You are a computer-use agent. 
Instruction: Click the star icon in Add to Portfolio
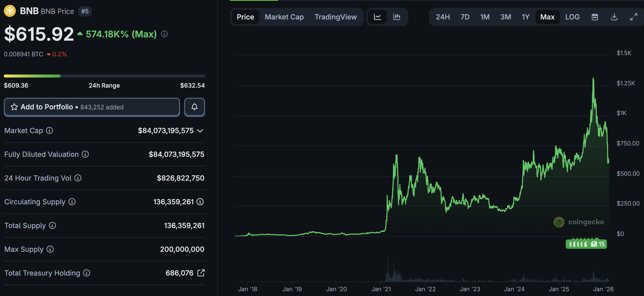14,107
